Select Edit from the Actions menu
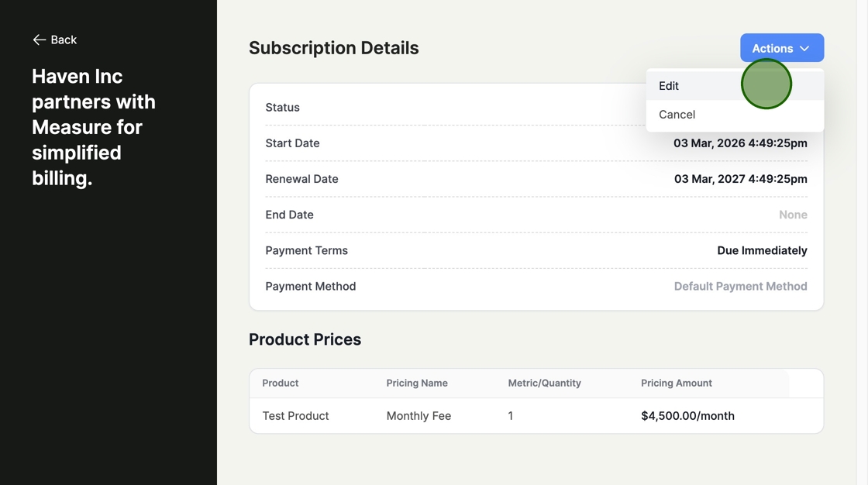This screenshot has width=868, height=485. [669, 86]
